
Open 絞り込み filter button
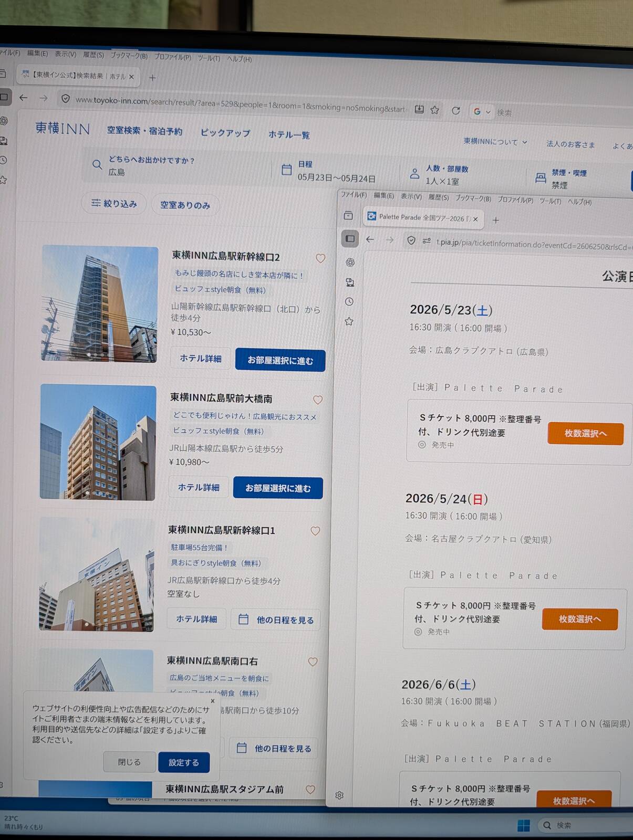114,203
